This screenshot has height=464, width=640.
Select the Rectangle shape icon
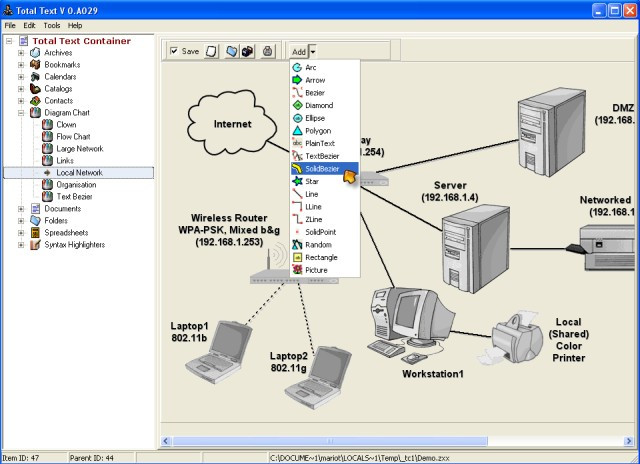[298, 257]
